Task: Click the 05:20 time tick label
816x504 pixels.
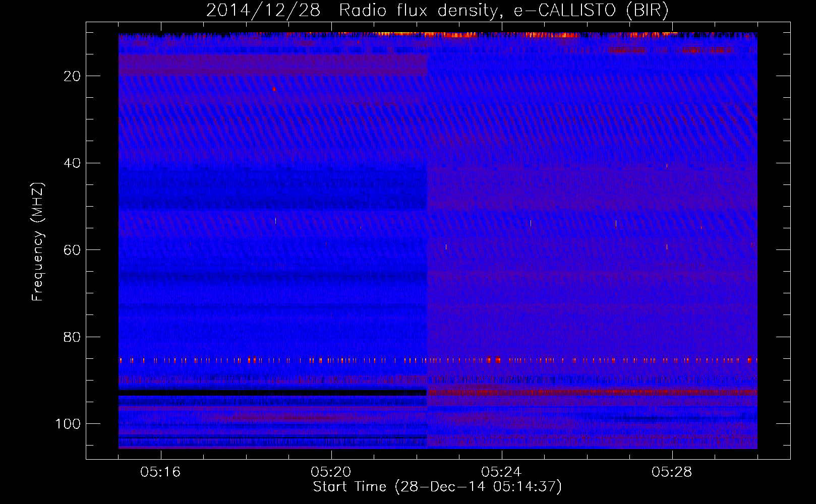Action: coord(331,472)
